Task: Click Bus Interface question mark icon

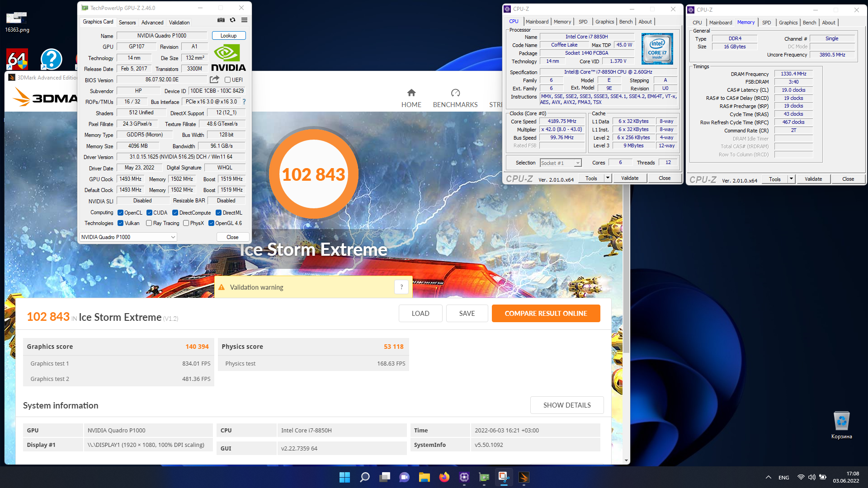Action: point(244,102)
